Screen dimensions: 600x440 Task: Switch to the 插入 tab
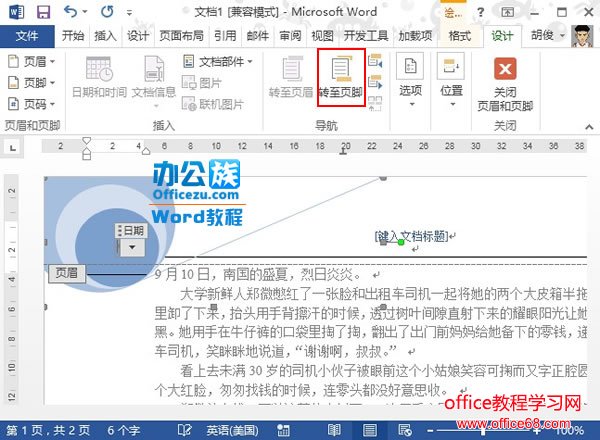coord(105,36)
